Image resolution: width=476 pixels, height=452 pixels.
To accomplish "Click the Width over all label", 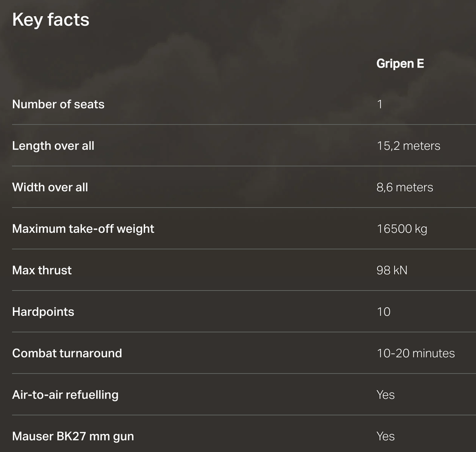I will 50,187.
